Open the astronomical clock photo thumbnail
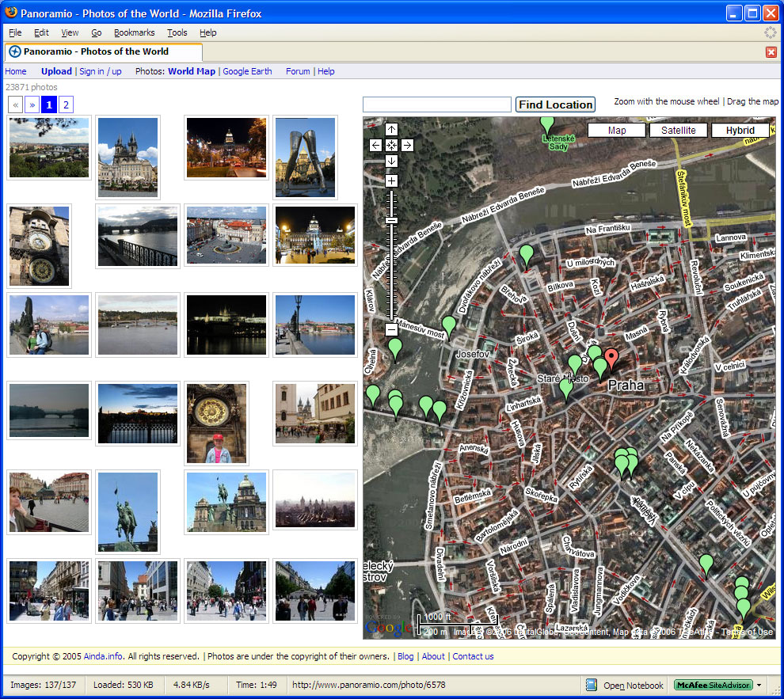This screenshot has width=784, height=699. [x=40, y=245]
